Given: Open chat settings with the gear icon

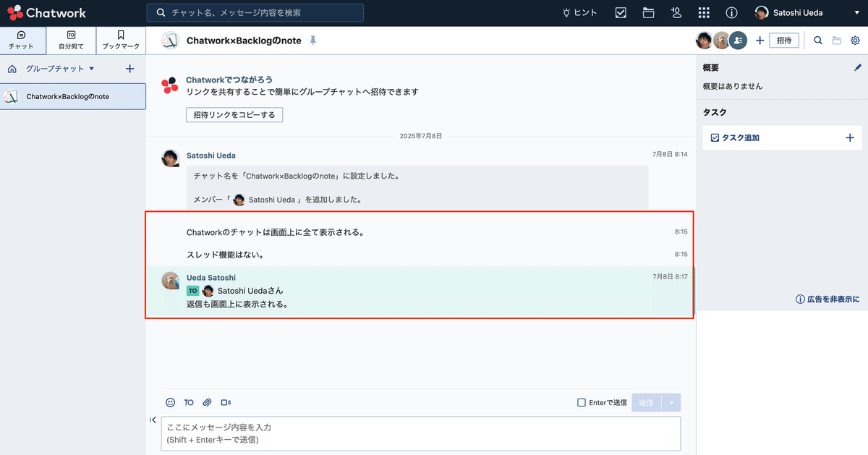Looking at the screenshot, I should [x=856, y=41].
